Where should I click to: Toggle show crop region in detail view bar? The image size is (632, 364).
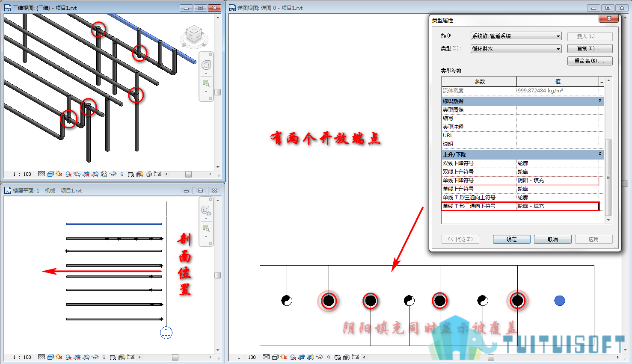311,357
